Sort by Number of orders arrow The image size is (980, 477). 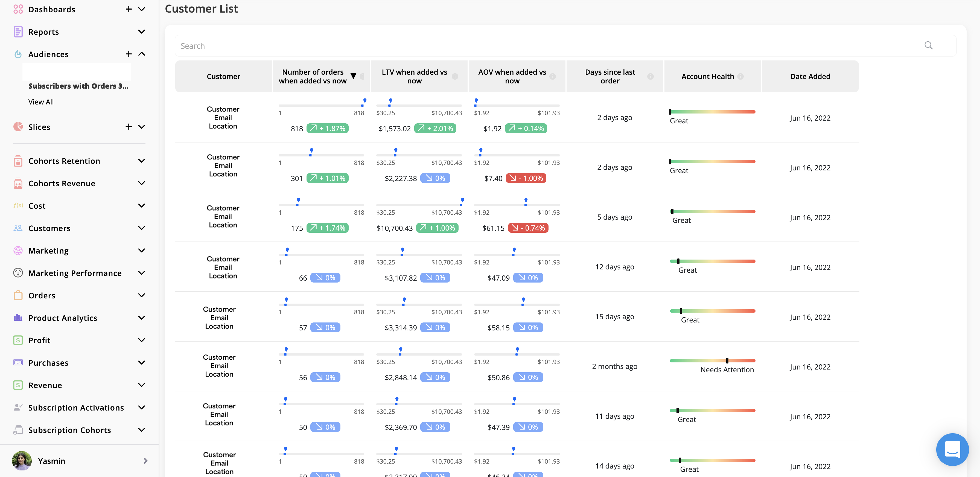coord(354,76)
